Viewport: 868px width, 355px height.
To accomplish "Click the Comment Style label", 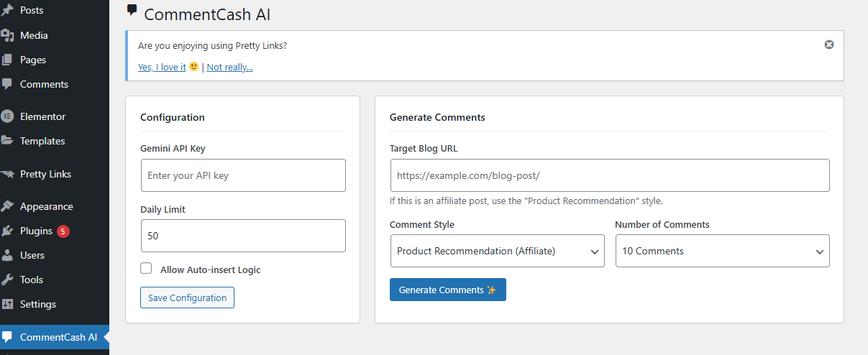I will coord(422,224).
